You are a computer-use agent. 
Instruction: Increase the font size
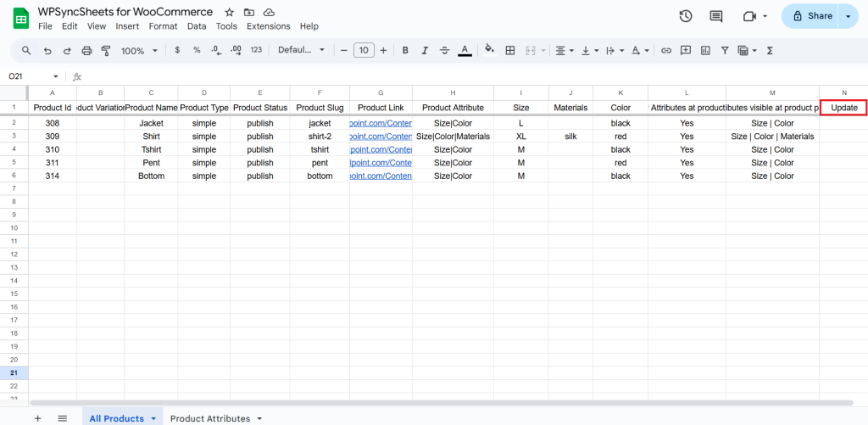tap(383, 50)
